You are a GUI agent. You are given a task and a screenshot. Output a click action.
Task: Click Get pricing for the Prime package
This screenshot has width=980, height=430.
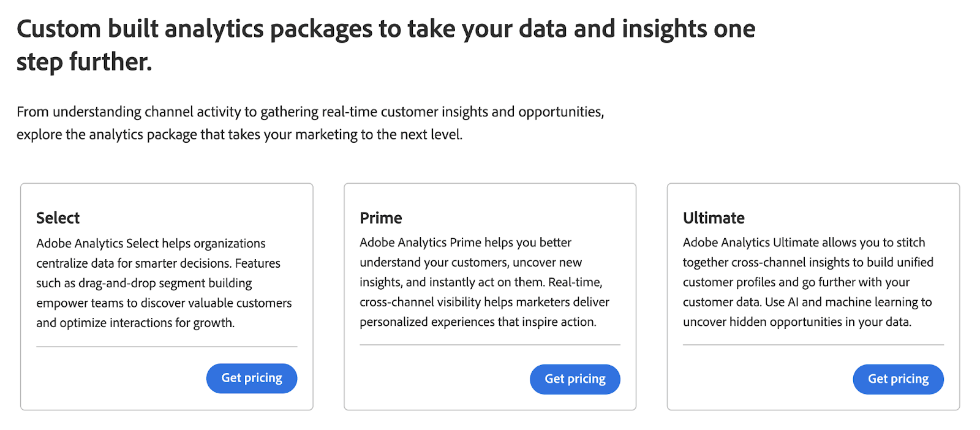575,379
